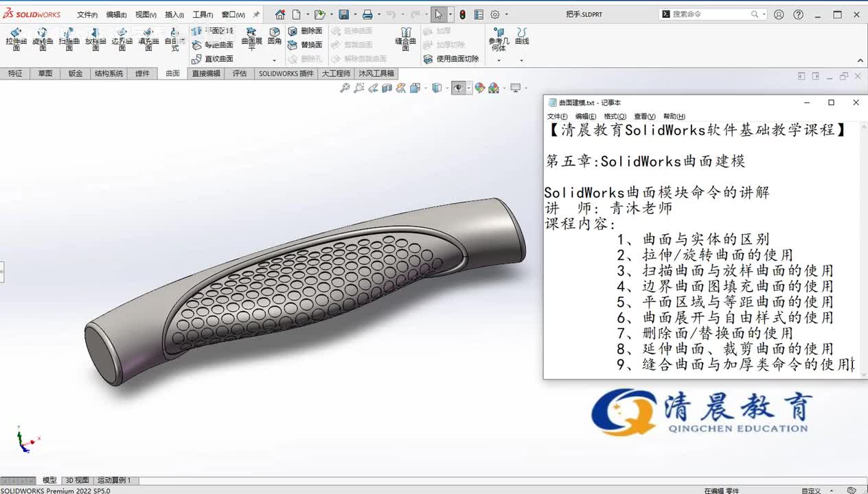Image resolution: width=868 pixels, height=494 pixels.
Task: Toggle the menu bar pin icon
Action: (257, 14)
